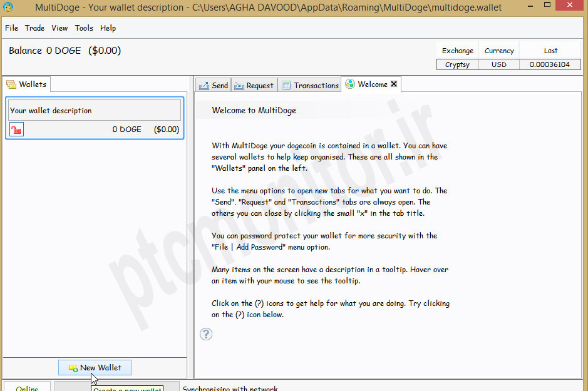Click the Synchronising with network status text

coord(230,388)
